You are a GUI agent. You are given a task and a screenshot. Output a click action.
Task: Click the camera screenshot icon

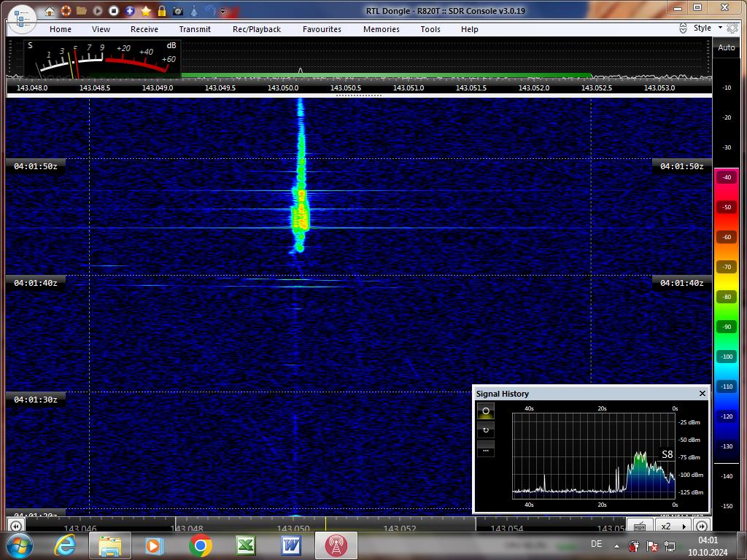coord(178,10)
